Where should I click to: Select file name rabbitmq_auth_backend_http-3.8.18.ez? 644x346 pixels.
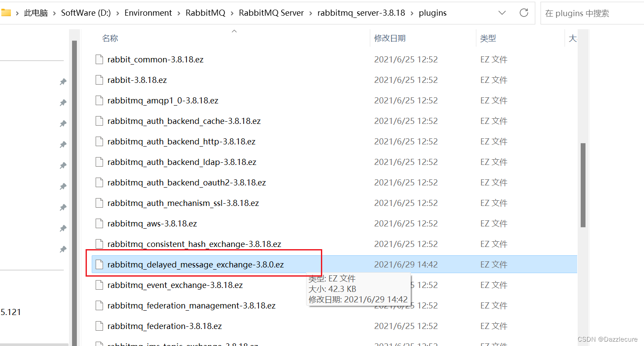pyautogui.click(x=181, y=141)
